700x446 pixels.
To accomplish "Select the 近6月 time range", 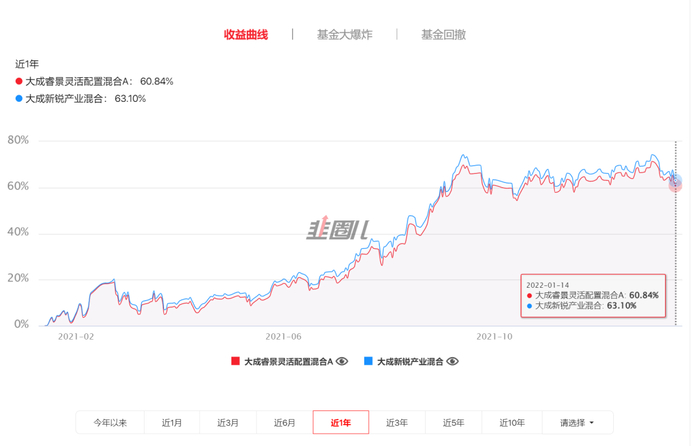I will coord(284,422).
